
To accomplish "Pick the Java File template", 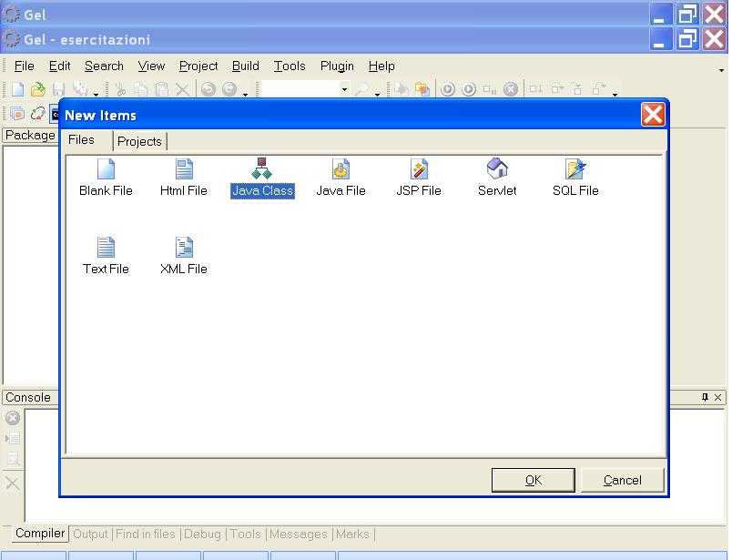I will pos(341,177).
